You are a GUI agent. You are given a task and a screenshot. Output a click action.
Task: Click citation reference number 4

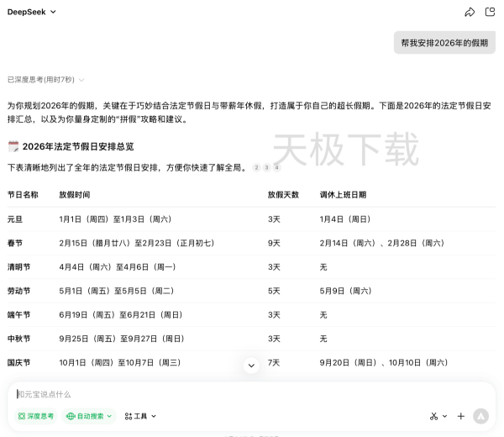276,167
